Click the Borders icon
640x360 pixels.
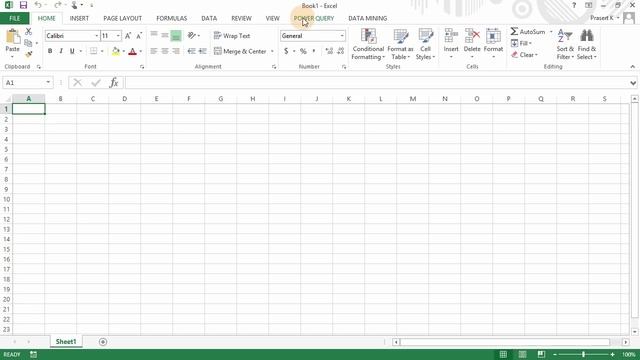click(x=93, y=51)
